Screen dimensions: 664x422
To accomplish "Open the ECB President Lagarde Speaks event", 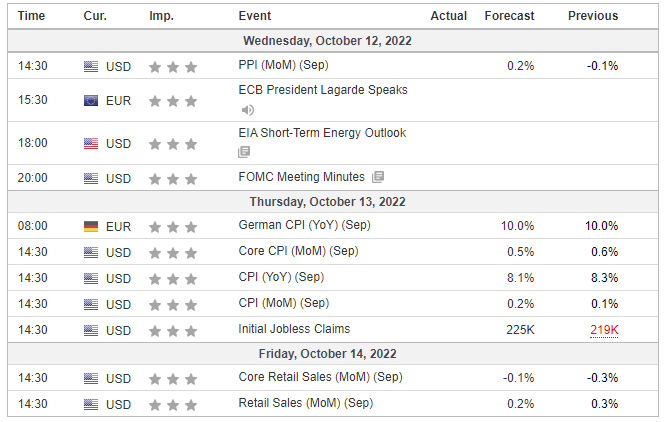I will (x=323, y=90).
